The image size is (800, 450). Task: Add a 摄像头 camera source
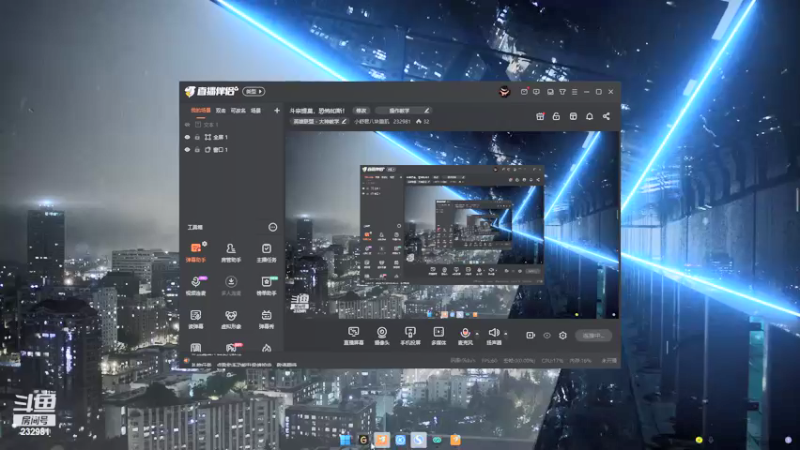382,336
